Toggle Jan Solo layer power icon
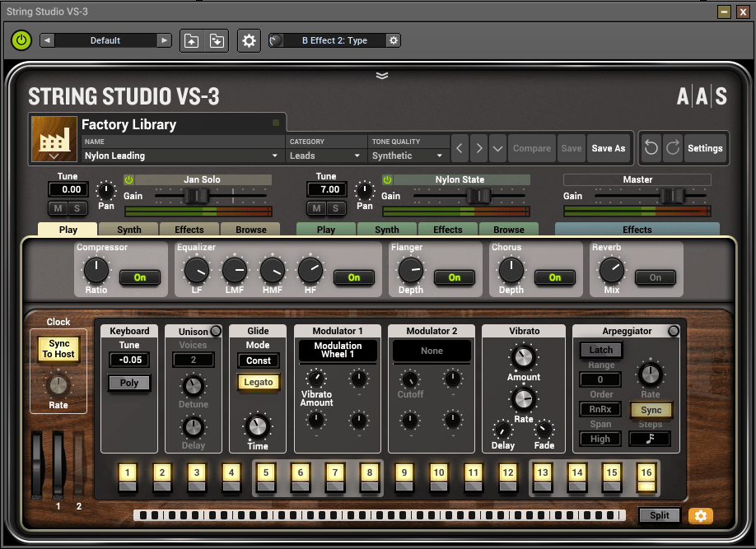The width and height of the screenshot is (756, 549). pos(128,179)
